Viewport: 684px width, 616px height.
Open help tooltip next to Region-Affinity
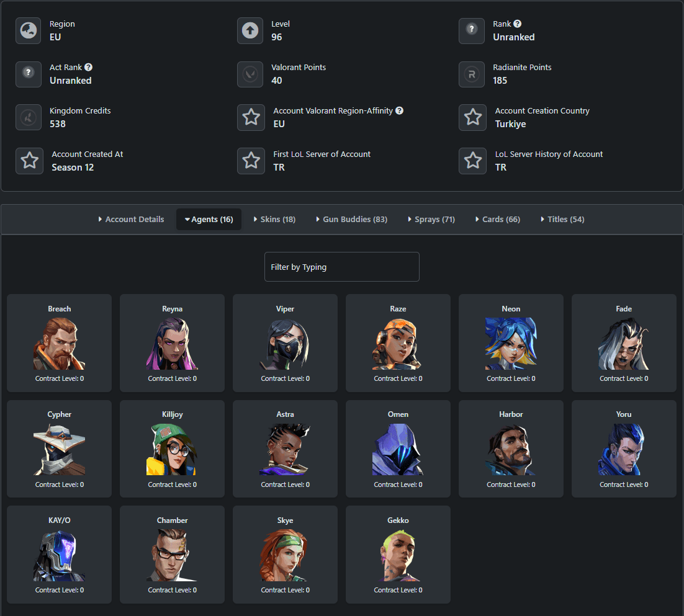pyautogui.click(x=399, y=111)
